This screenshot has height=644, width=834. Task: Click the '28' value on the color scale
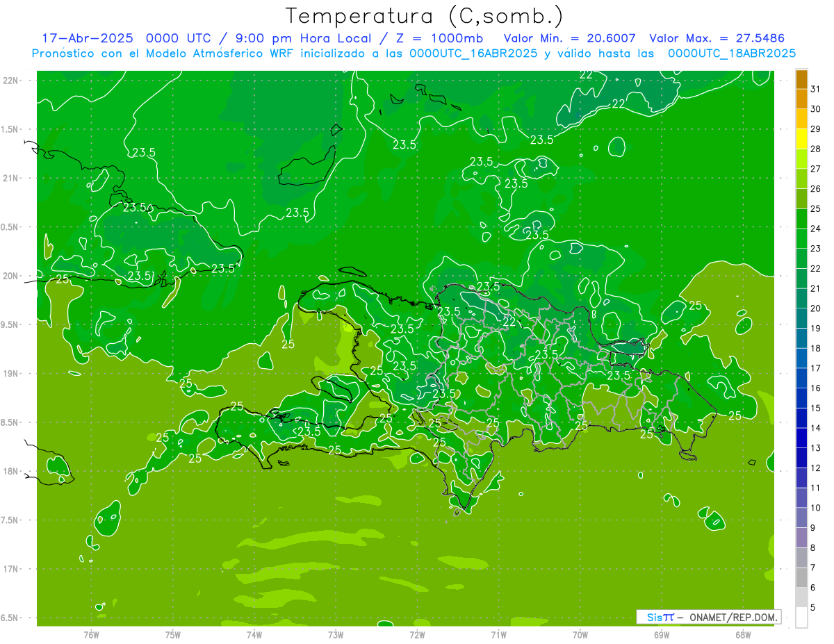point(815,149)
